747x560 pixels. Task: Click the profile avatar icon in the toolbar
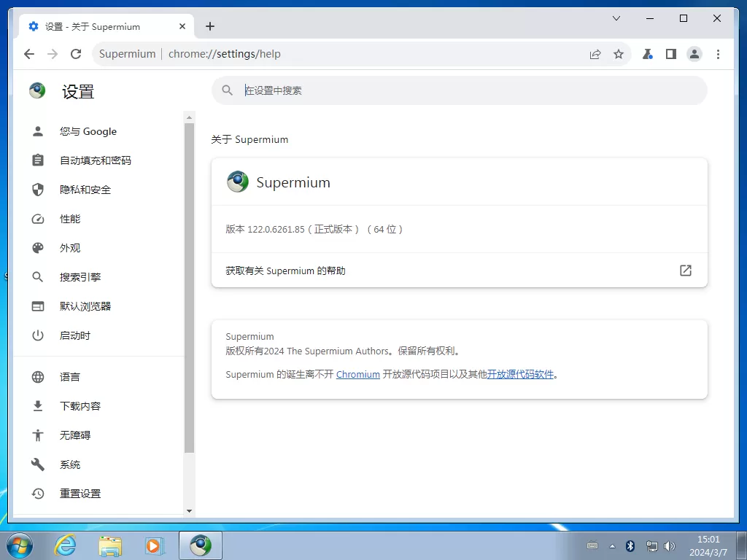(694, 53)
